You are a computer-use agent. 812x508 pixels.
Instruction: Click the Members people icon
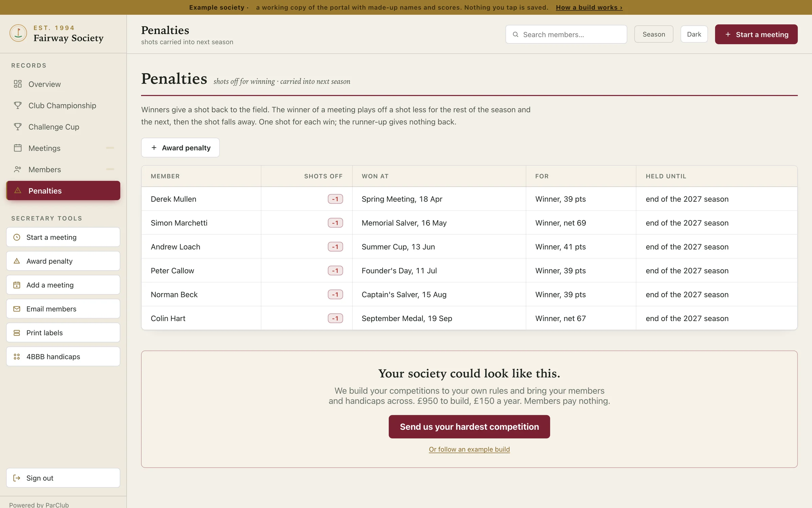point(18,169)
